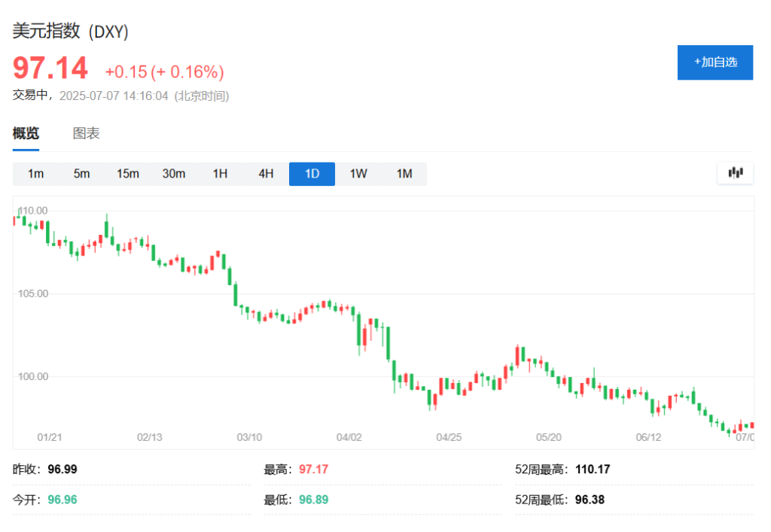Switch to the 1H interval

(220, 173)
